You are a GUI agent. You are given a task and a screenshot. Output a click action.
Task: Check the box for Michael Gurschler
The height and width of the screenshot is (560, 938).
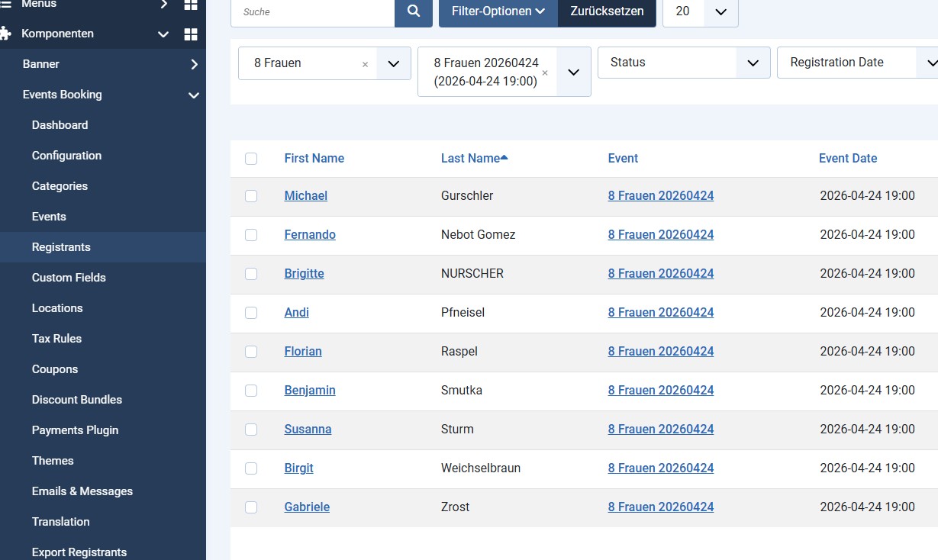click(251, 196)
